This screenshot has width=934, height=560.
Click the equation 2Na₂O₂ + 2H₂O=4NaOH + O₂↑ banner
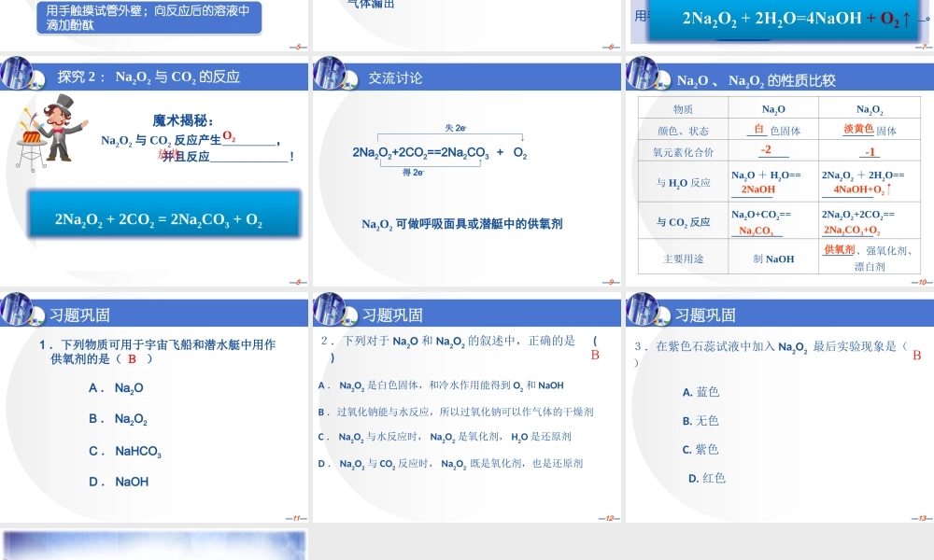784,19
